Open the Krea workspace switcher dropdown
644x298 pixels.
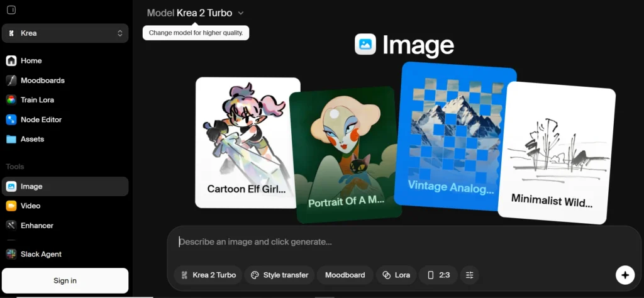point(65,33)
